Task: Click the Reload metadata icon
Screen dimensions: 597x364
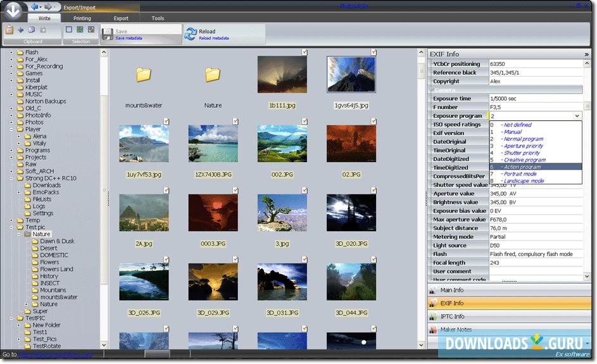Action: [x=191, y=34]
